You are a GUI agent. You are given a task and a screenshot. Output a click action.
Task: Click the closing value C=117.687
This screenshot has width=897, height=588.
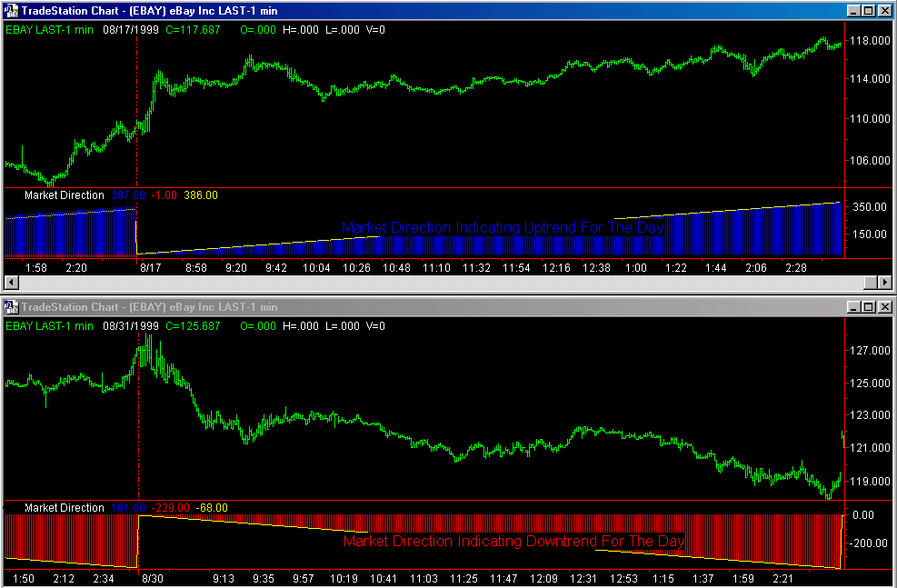pyautogui.click(x=193, y=30)
